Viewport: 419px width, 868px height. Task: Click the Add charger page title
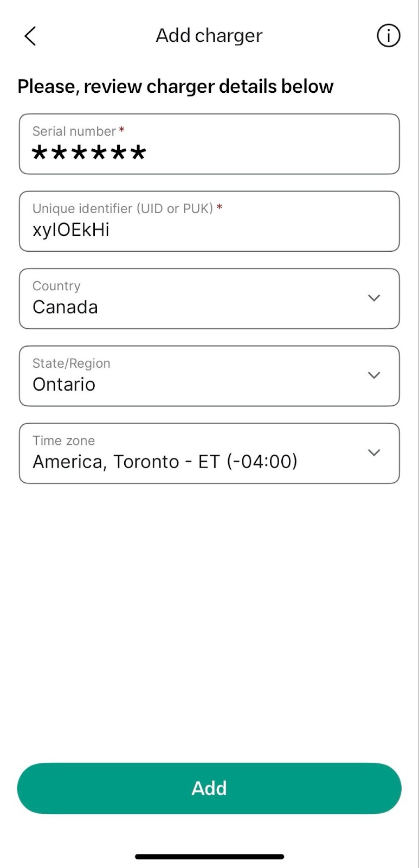click(x=209, y=36)
